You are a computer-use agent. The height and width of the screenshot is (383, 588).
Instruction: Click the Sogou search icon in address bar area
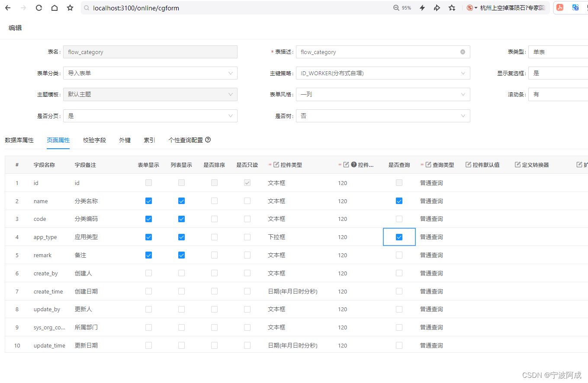click(x=470, y=7)
